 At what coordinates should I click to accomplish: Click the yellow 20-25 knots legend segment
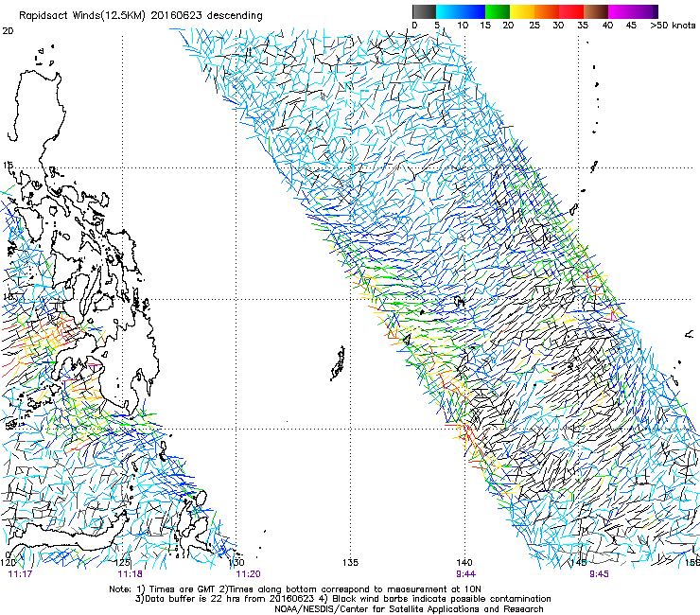[522, 11]
